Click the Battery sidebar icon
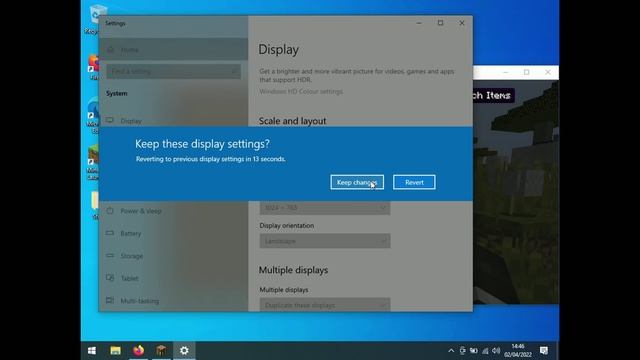The height and width of the screenshot is (360, 640). pos(110,233)
